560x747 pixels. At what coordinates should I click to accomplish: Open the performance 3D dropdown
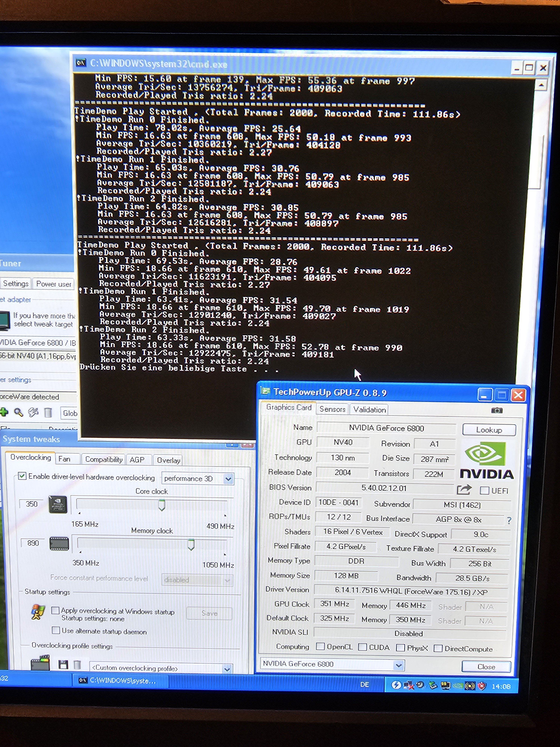[228, 479]
